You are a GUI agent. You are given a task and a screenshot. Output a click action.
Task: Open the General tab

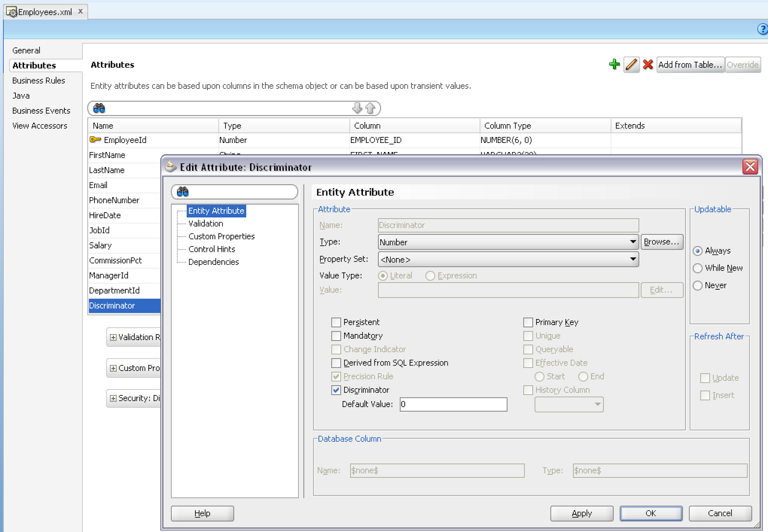click(26, 50)
